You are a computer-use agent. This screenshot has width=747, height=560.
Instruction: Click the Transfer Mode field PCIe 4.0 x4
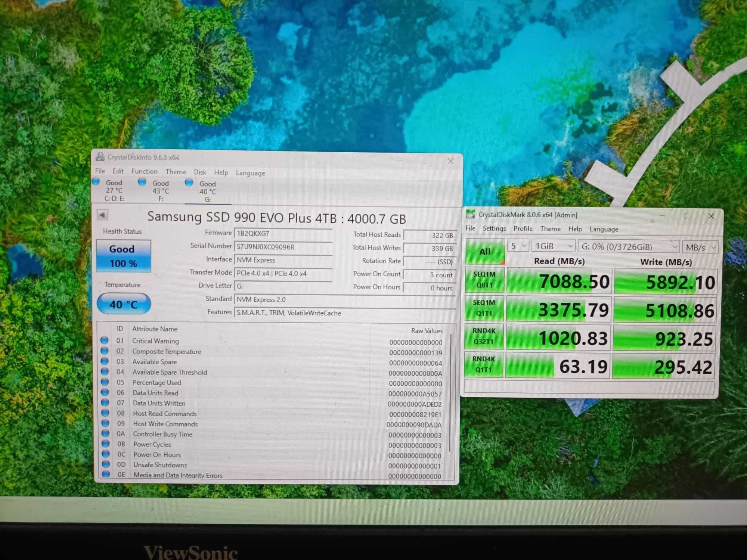[283, 273]
